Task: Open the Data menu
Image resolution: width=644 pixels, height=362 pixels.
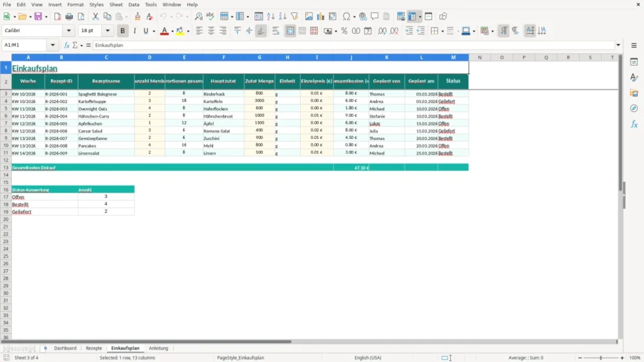Action: pyautogui.click(x=134, y=4)
